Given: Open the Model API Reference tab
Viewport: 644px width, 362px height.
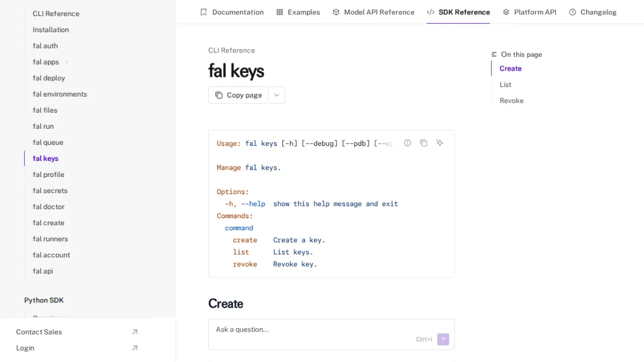Looking at the screenshot, I should [x=374, y=12].
